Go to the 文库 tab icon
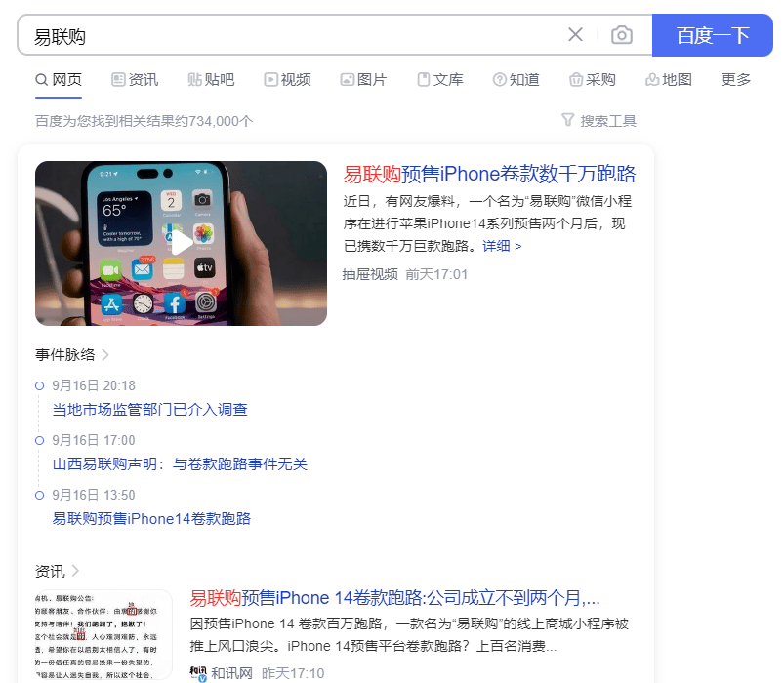 click(424, 79)
